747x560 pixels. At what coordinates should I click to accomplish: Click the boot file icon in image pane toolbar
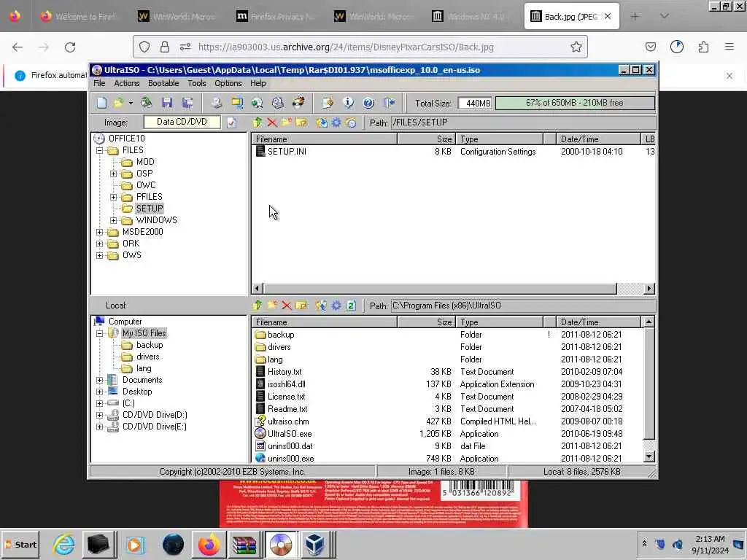coord(351,122)
